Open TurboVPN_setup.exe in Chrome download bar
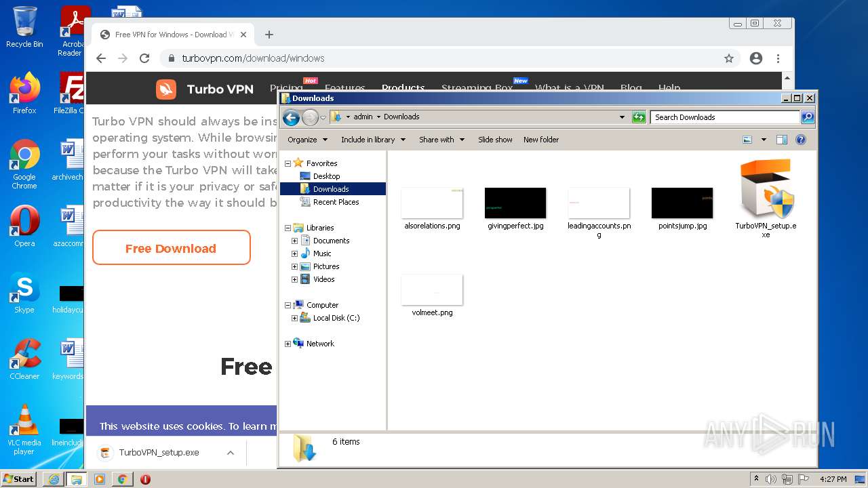This screenshot has width=868, height=488. [159, 453]
